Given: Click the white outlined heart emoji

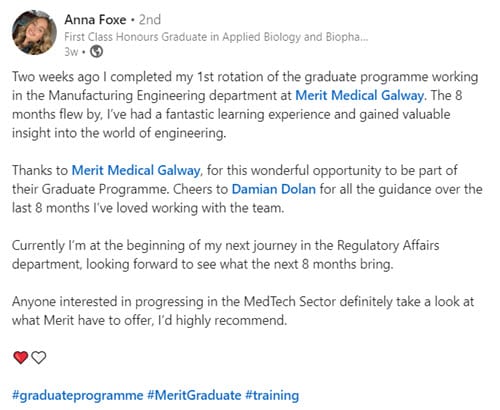Looking at the screenshot, I should tap(39, 357).
